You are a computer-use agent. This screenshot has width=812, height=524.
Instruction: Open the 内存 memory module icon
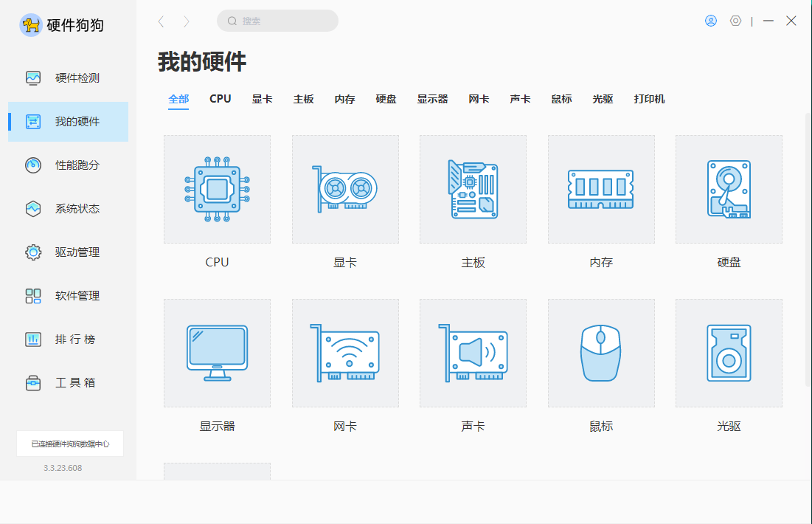(x=601, y=190)
